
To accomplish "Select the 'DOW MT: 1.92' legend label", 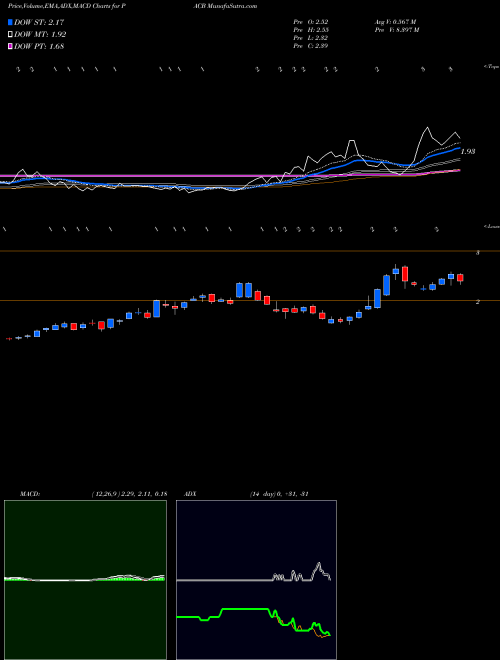I will coord(40,35).
